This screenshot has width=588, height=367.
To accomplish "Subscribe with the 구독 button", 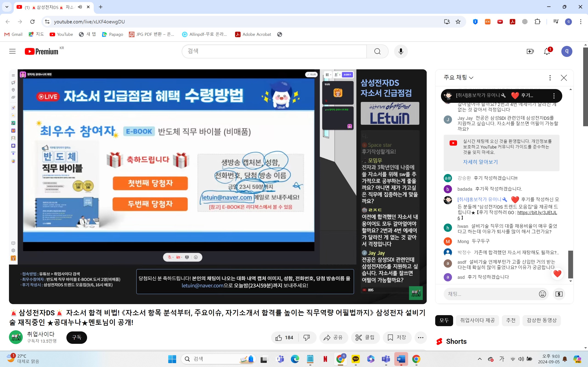I will 77,337.
